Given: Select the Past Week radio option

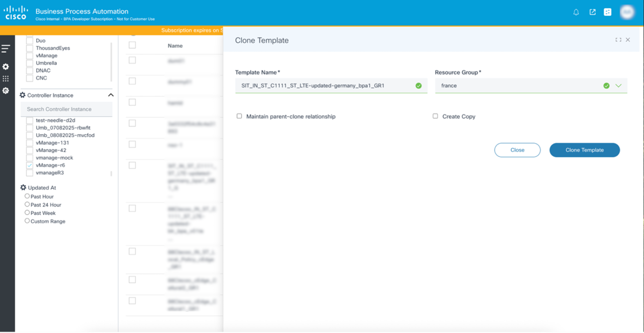Looking at the screenshot, I should [27, 213].
